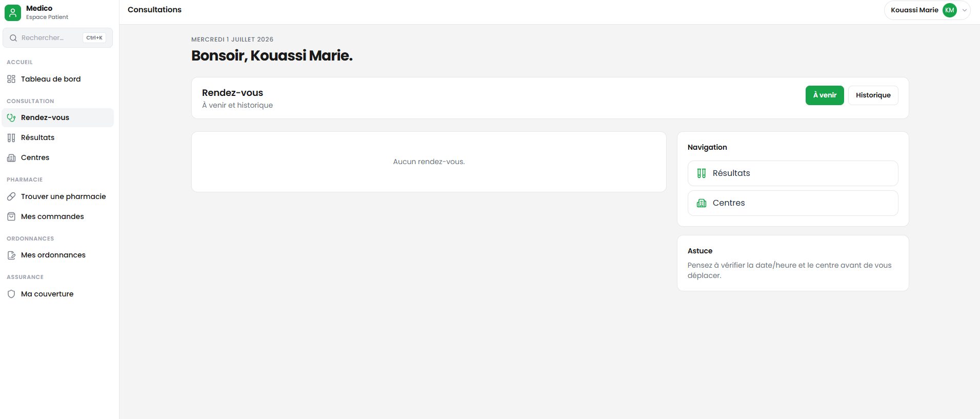Image resolution: width=980 pixels, height=419 pixels.
Task: Click the Medico green logo icon
Action: pyautogui.click(x=13, y=13)
